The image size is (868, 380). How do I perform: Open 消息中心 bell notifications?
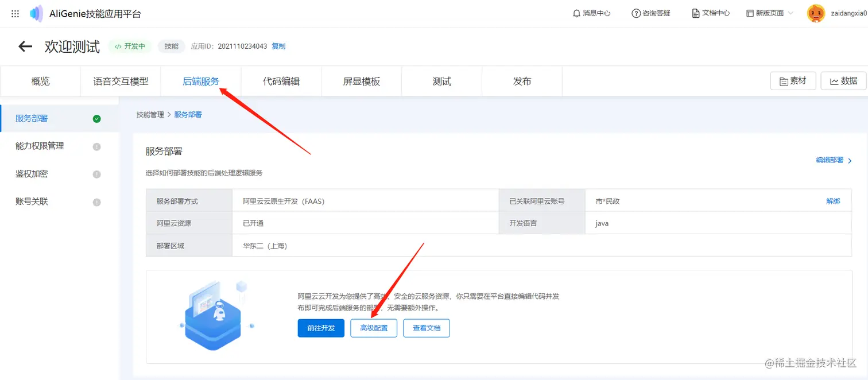coord(591,13)
